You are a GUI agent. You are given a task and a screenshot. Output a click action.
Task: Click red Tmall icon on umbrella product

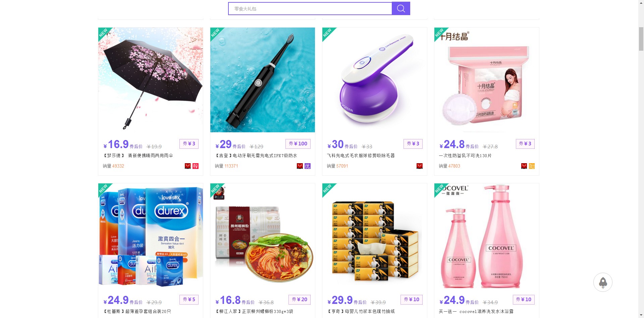188,166
